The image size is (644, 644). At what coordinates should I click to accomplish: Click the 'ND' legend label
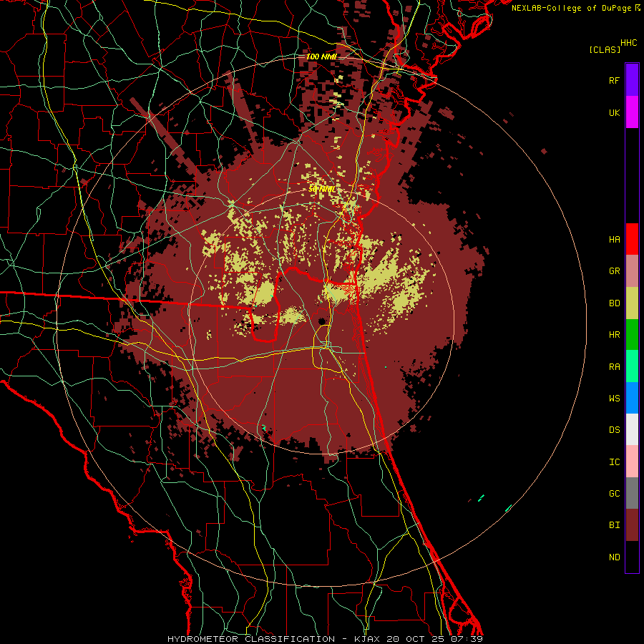pyautogui.click(x=614, y=557)
